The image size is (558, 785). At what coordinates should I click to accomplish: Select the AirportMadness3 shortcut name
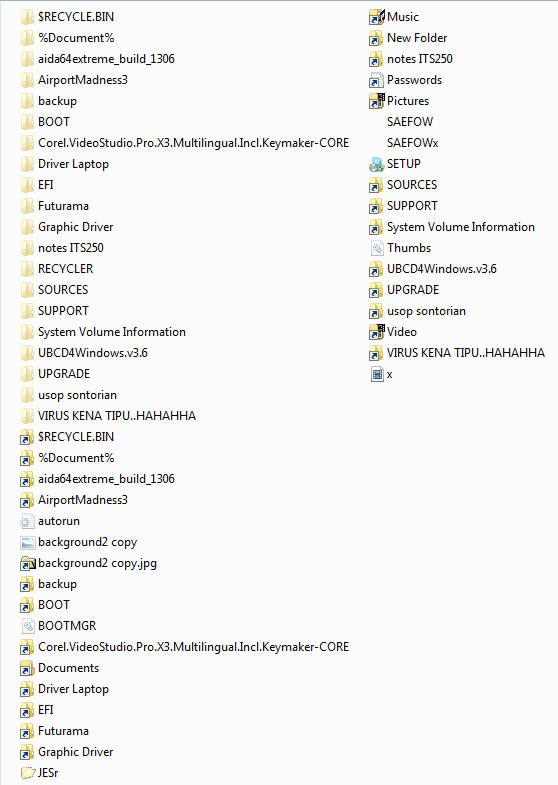coord(83,500)
